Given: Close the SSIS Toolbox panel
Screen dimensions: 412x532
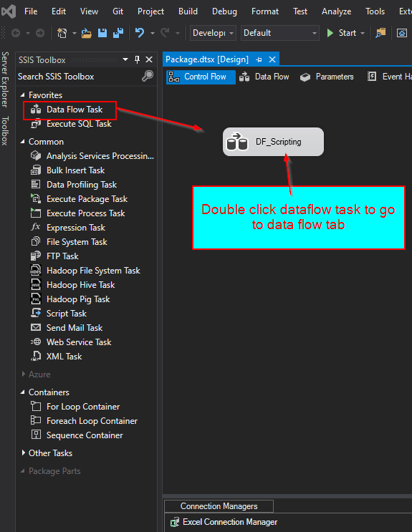Looking at the screenshot, I should 149,59.
